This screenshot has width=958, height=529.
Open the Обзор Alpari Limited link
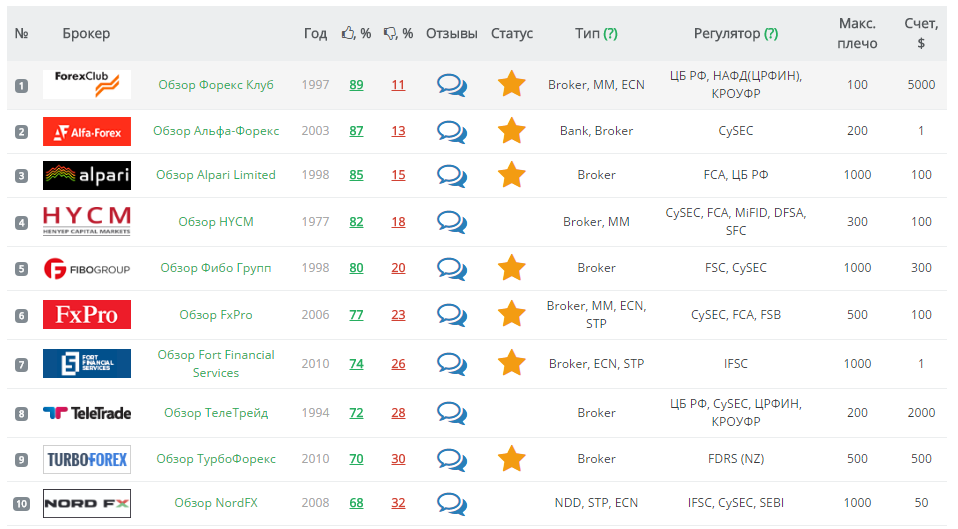[x=216, y=175]
